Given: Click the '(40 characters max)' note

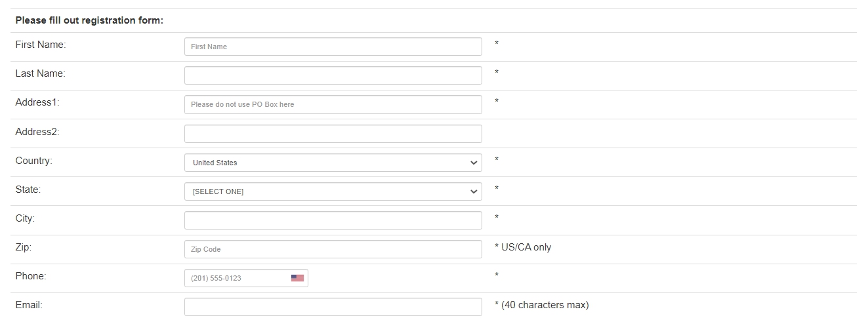Looking at the screenshot, I should (x=545, y=305).
